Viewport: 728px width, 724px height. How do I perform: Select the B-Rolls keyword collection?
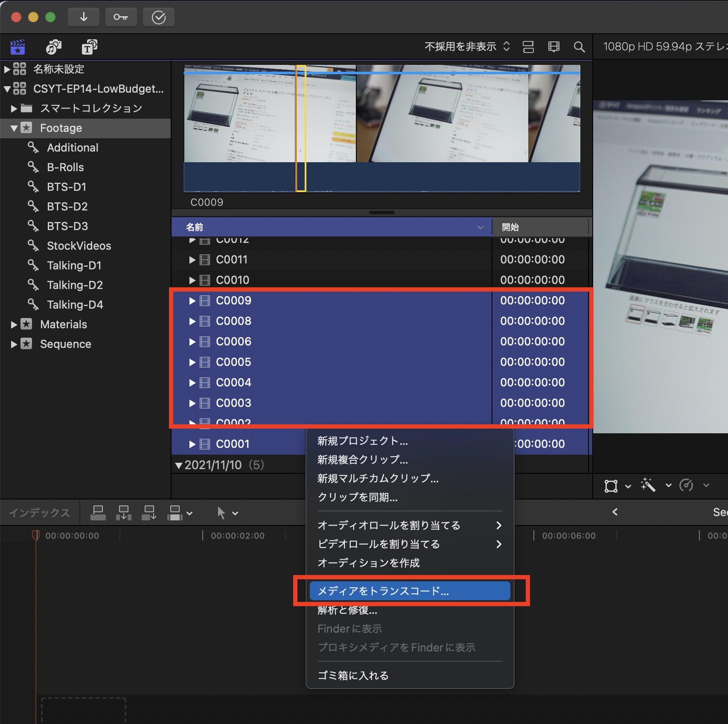[x=65, y=167]
